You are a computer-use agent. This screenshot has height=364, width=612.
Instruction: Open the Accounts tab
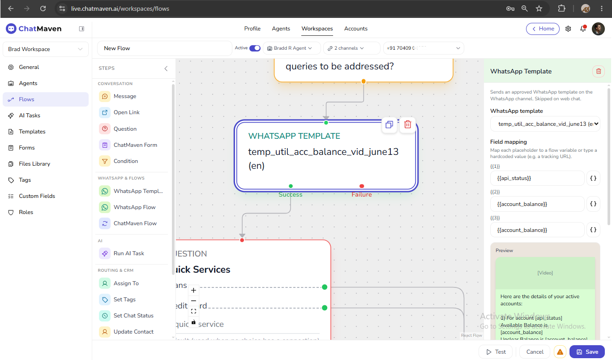[356, 29]
